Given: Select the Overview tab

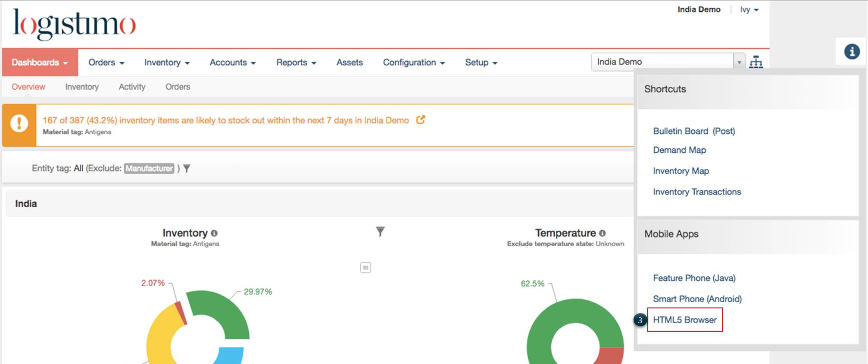Looking at the screenshot, I should point(28,87).
